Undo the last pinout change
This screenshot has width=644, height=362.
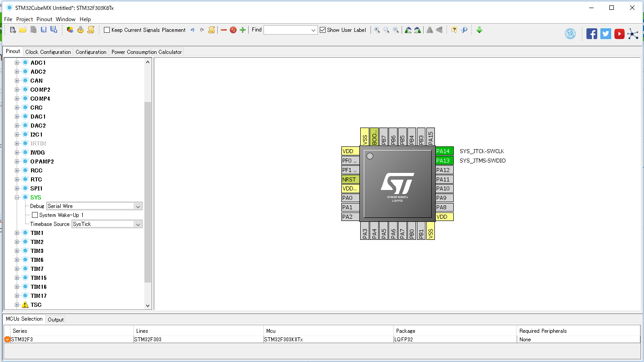click(192, 30)
